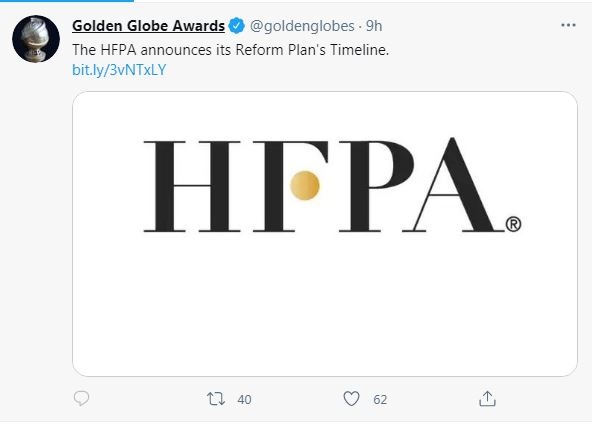
Task: Open the reply speech bubble icon
Action: pyautogui.click(x=81, y=399)
